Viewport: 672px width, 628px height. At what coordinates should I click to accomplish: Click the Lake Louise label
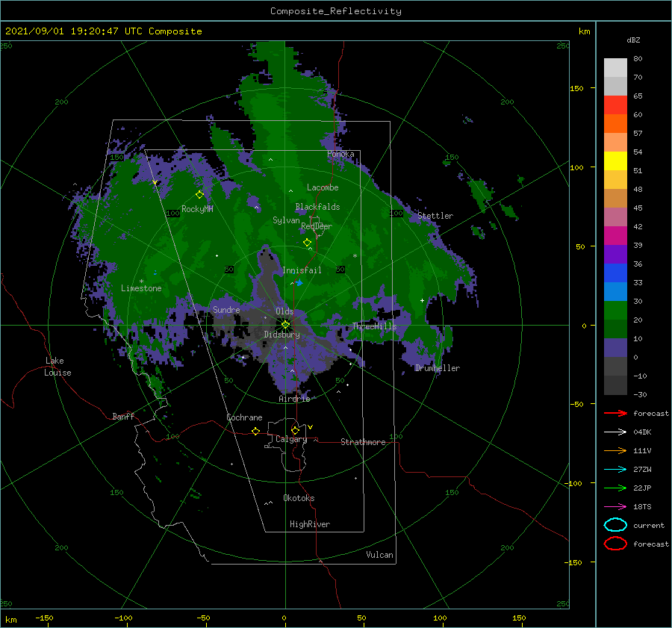coord(57,367)
